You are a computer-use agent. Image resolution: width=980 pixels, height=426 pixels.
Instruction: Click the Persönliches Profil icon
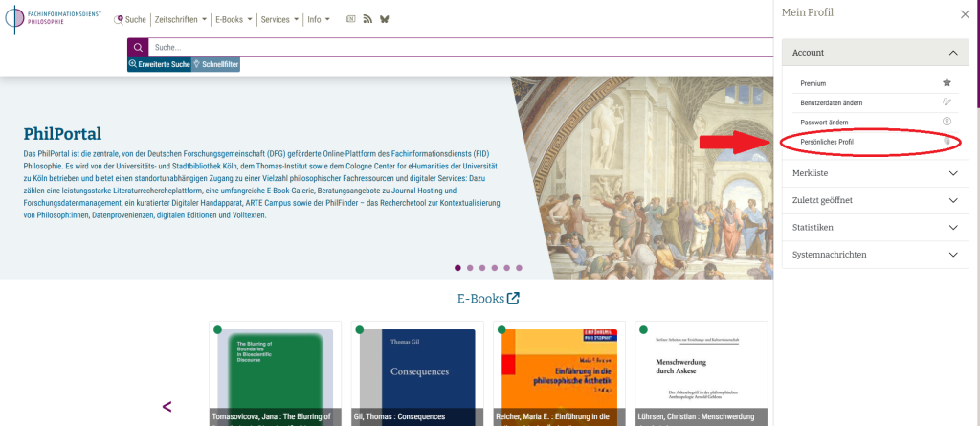(x=947, y=142)
